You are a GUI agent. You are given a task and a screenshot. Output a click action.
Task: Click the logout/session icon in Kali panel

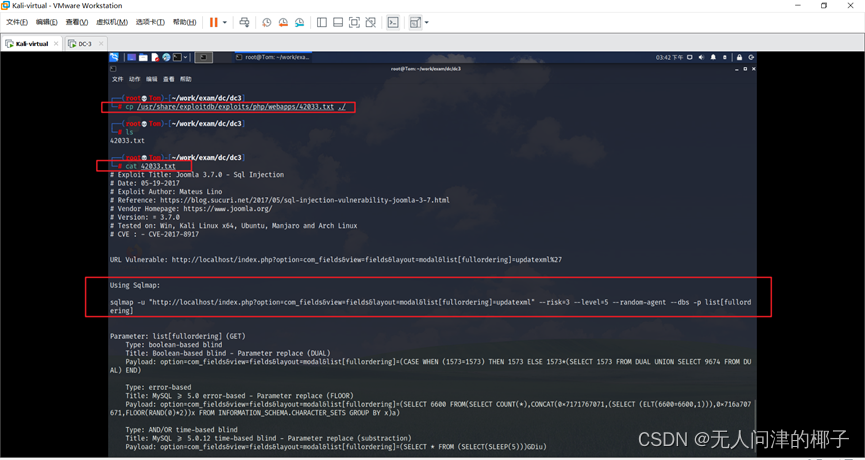pos(751,57)
